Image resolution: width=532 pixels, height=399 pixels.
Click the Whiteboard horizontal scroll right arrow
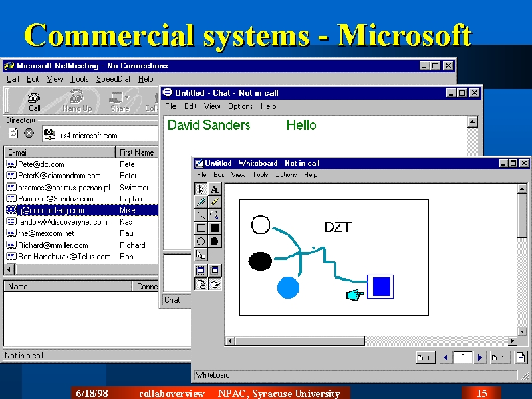pos(513,341)
